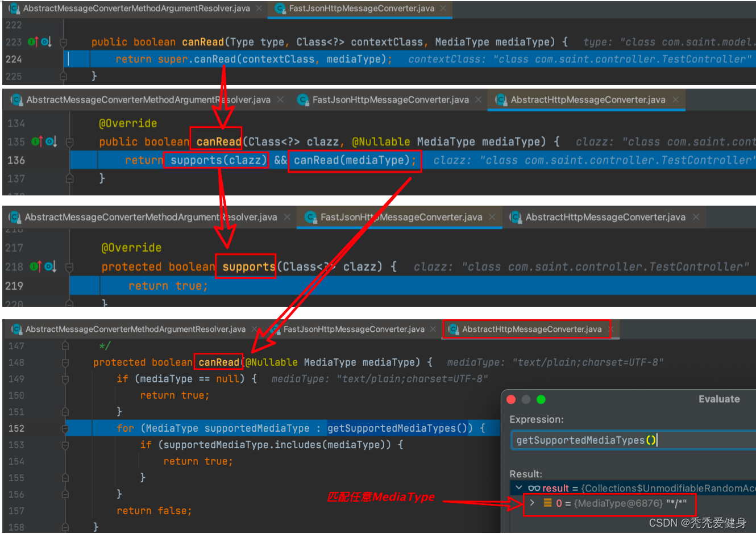Click line number 136 in the gutter
The width and height of the screenshot is (756, 534).
[16, 160]
